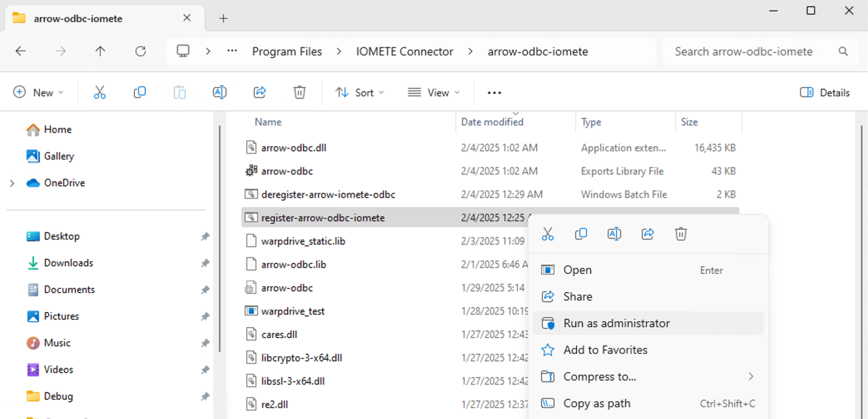Click the pin icon next to Videos

click(x=205, y=370)
